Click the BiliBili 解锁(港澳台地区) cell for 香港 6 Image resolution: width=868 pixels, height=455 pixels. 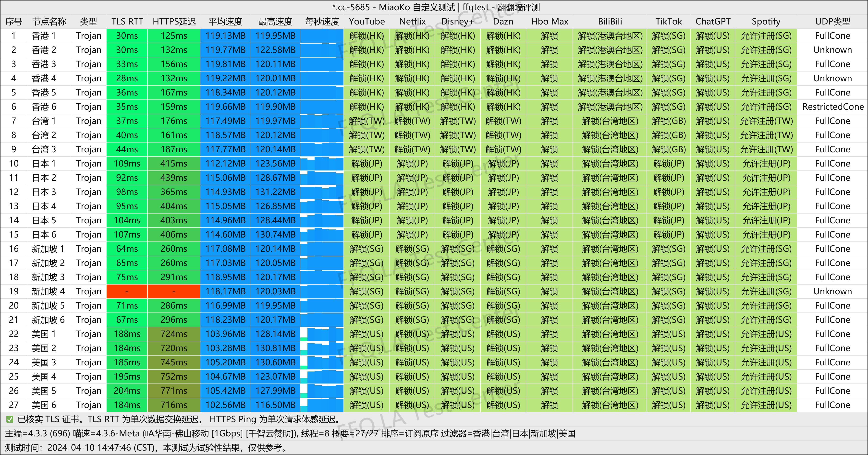(610, 107)
